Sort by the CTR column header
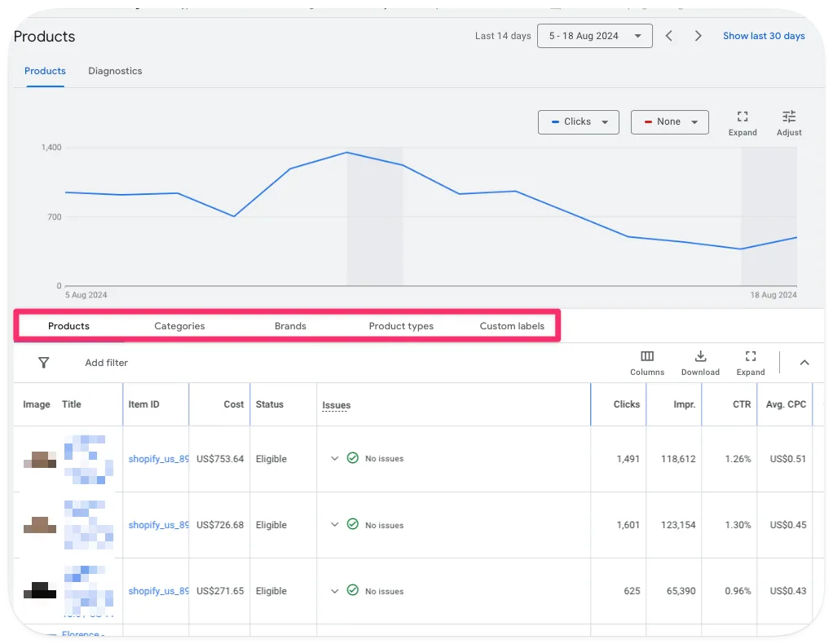Viewport: 833px width, 644px height. click(x=742, y=404)
